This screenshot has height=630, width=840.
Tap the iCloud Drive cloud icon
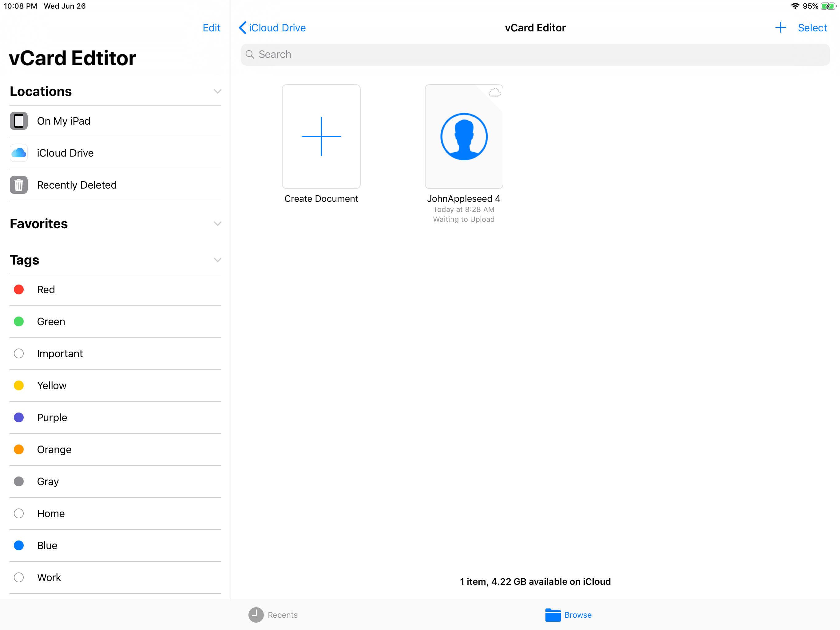point(19,153)
